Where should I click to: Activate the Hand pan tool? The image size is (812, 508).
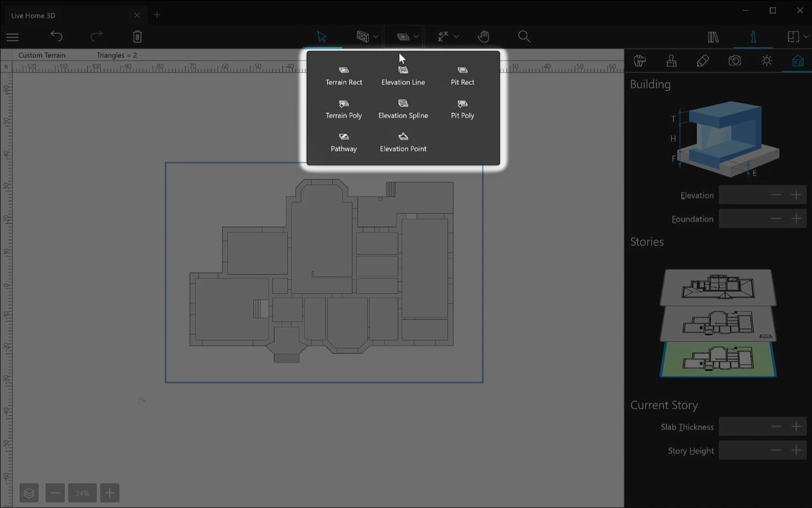[x=483, y=36]
